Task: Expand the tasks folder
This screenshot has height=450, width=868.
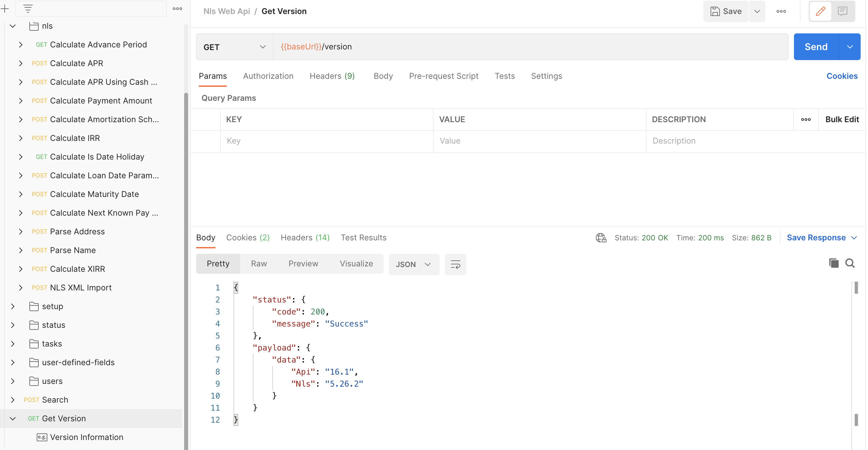Action: (13, 344)
